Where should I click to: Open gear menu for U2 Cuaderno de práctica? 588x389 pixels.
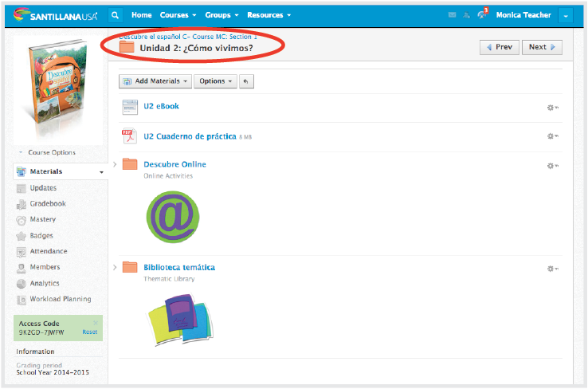coord(552,136)
